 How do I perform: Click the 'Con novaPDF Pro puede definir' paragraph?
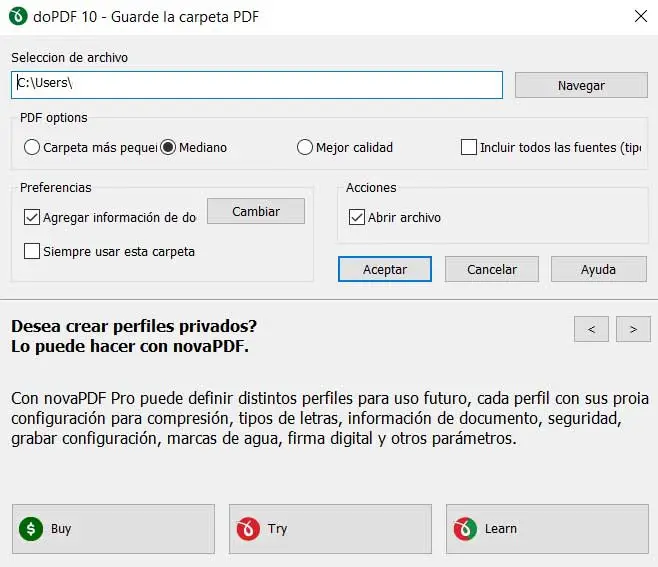click(330, 418)
